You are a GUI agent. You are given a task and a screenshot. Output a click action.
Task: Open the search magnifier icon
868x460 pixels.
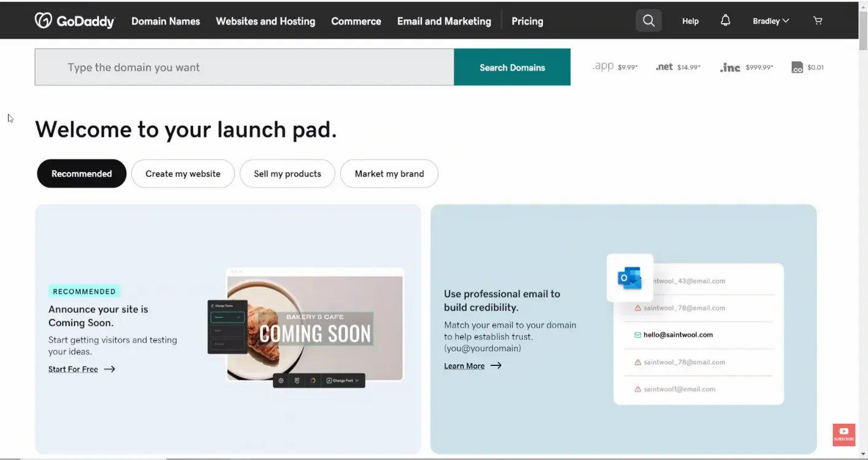(649, 21)
